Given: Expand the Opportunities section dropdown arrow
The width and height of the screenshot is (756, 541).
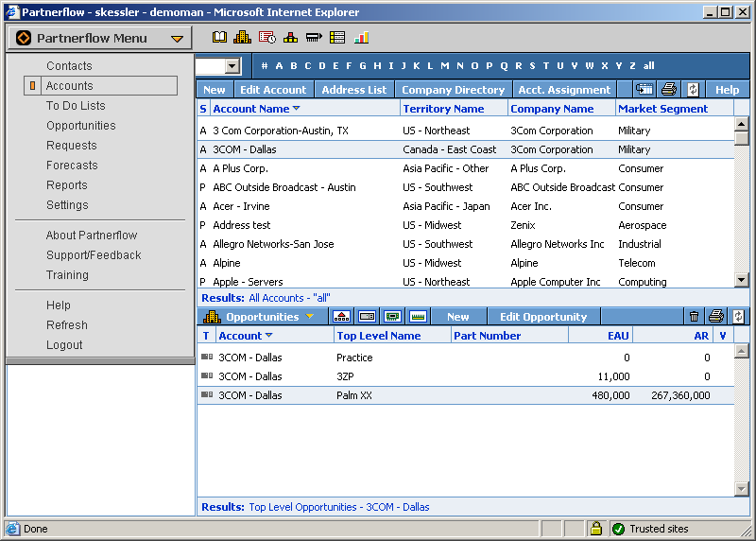Looking at the screenshot, I should [x=309, y=317].
